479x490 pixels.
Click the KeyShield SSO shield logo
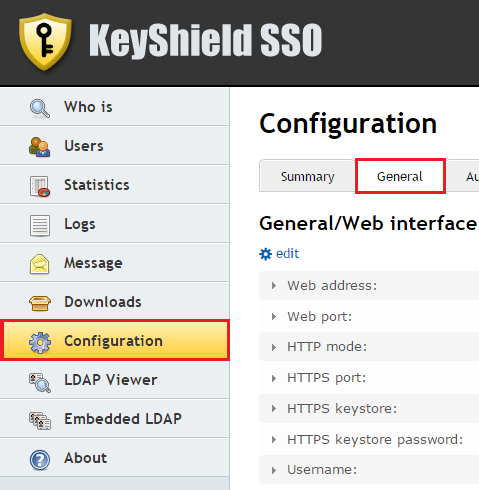click(x=45, y=42)
